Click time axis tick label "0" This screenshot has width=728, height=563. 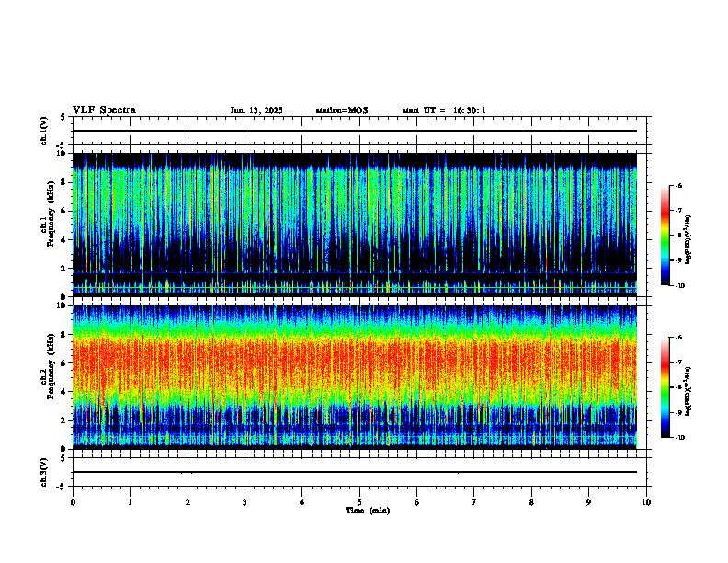pos(73,502)
